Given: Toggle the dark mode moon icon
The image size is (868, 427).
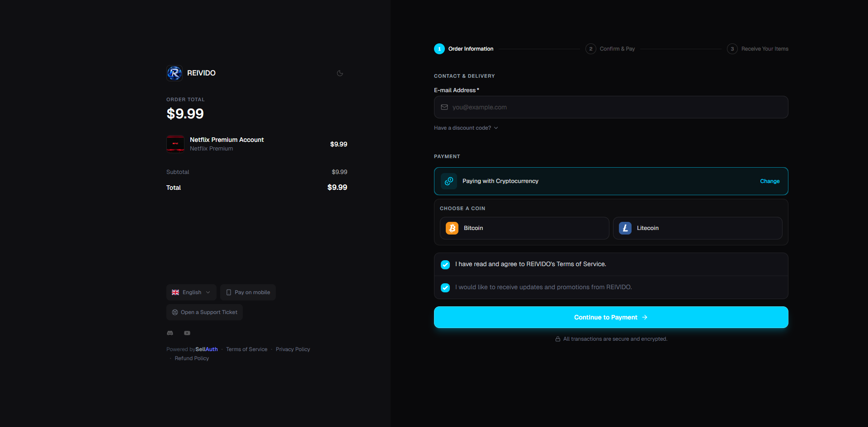Looking at the screenshot, I should pos(340,73).
